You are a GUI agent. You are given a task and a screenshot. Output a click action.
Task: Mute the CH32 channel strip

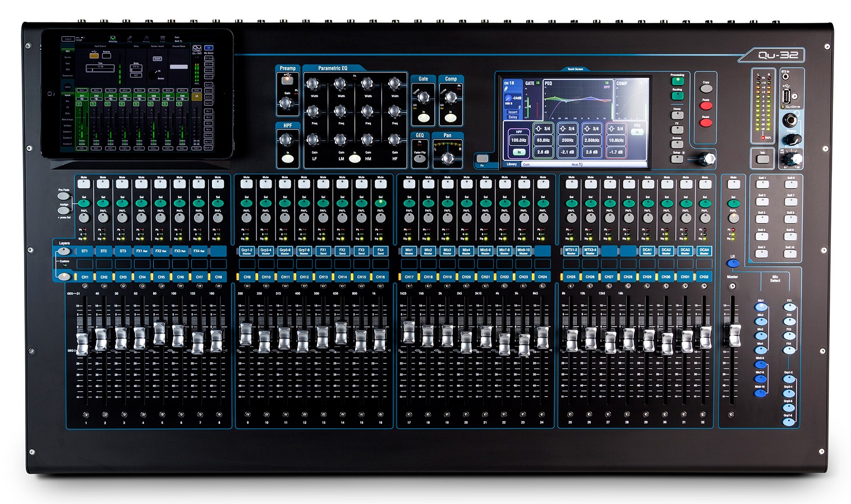(x=705, y=183)
